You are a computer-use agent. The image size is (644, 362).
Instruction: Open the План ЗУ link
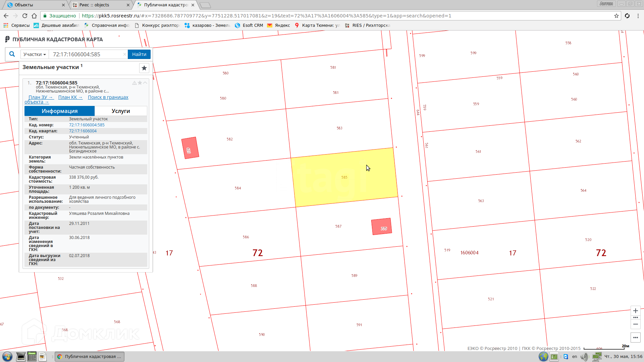[41, 97]
